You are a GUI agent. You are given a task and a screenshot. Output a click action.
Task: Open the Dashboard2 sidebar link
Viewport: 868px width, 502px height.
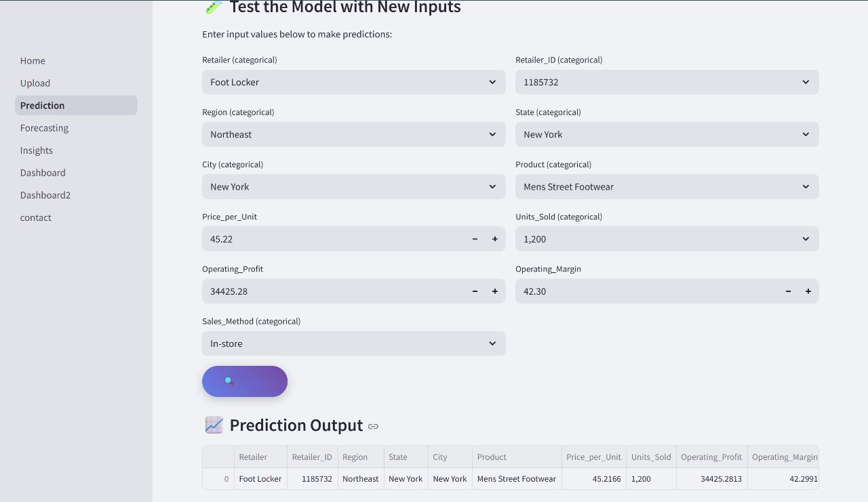pyautogui.click(x=45, y=195)
